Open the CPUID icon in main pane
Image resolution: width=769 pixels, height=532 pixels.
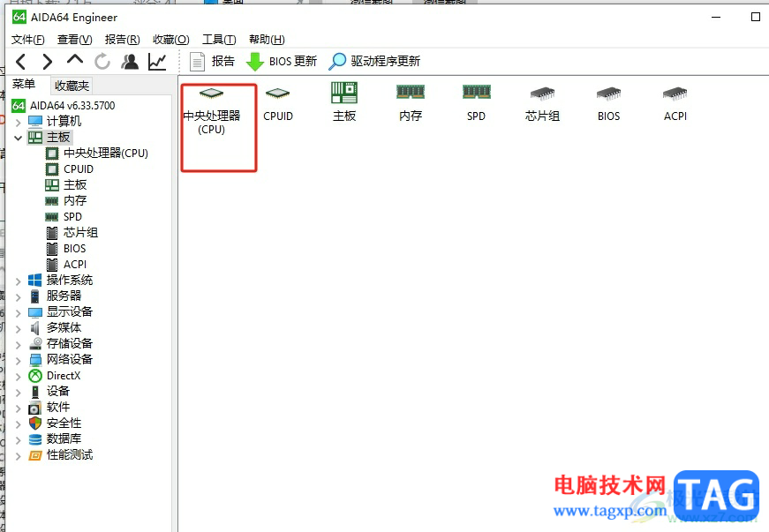point(278,104)
